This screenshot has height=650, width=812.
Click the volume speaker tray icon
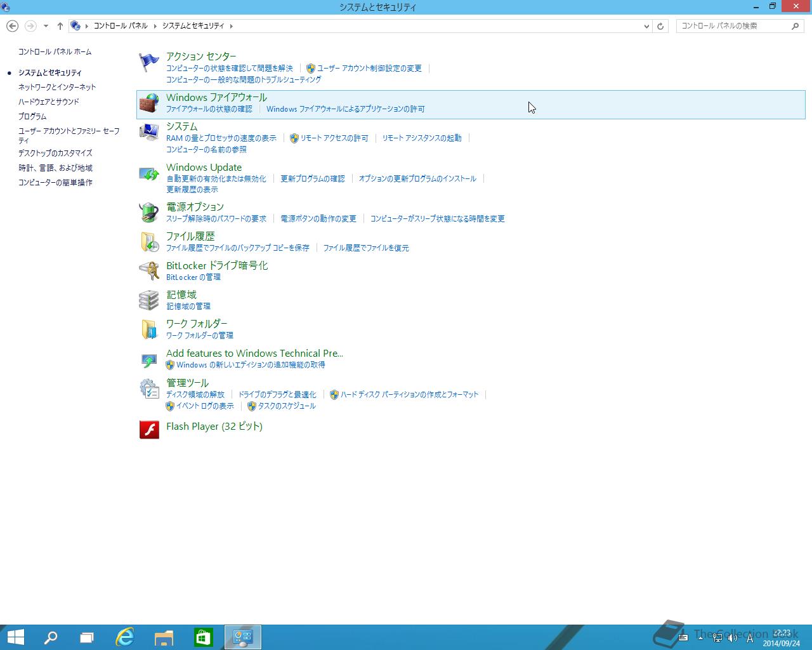[733, 638]
